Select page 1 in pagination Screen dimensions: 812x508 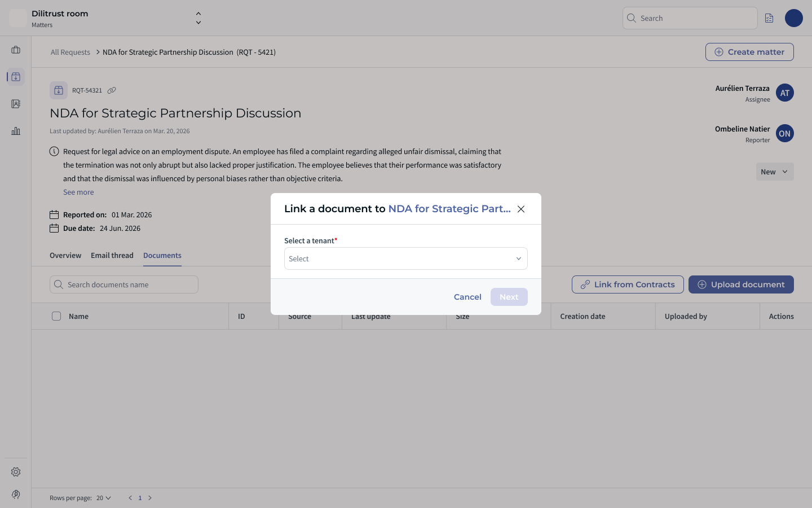(x=140, y=498)
